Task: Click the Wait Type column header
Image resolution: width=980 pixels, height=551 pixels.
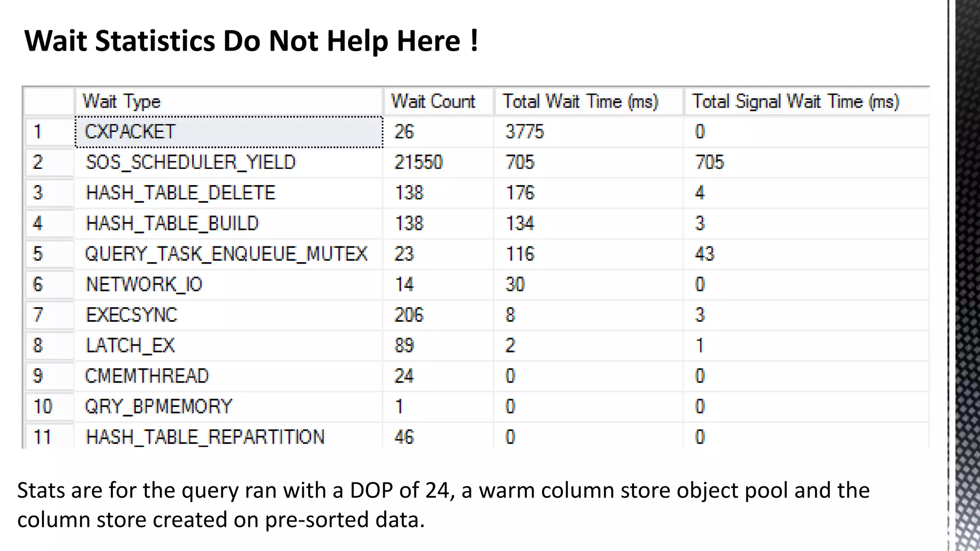Action: click(229, 101)
